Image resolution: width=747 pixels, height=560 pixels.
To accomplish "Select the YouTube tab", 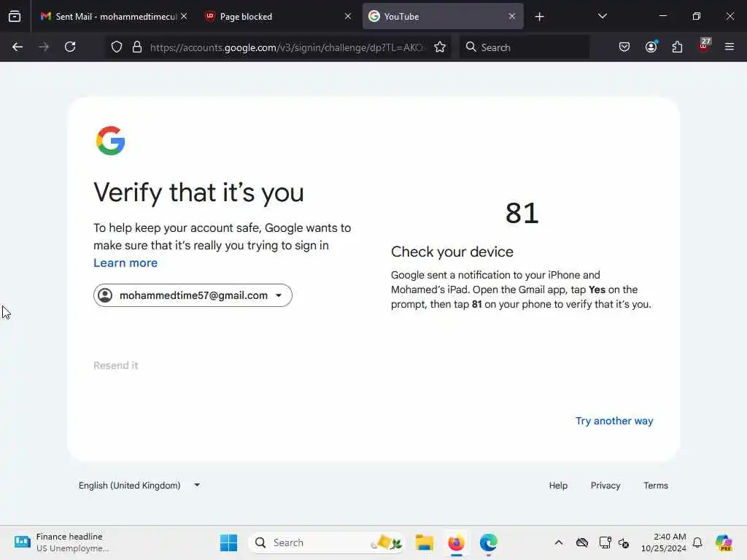I will (443, 16).
